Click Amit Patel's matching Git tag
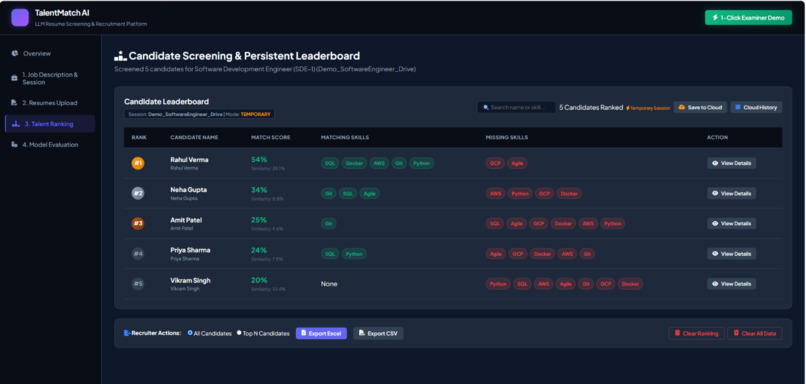 (329, 224)
